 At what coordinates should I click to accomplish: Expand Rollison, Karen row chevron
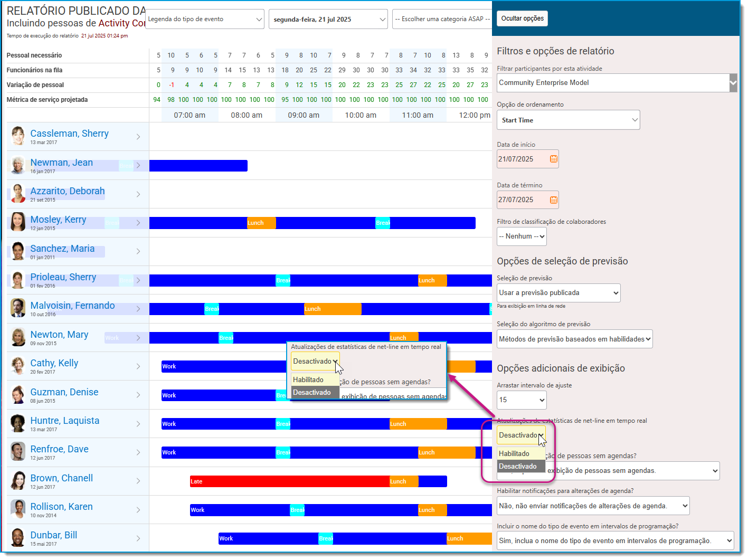coord(138,510)
